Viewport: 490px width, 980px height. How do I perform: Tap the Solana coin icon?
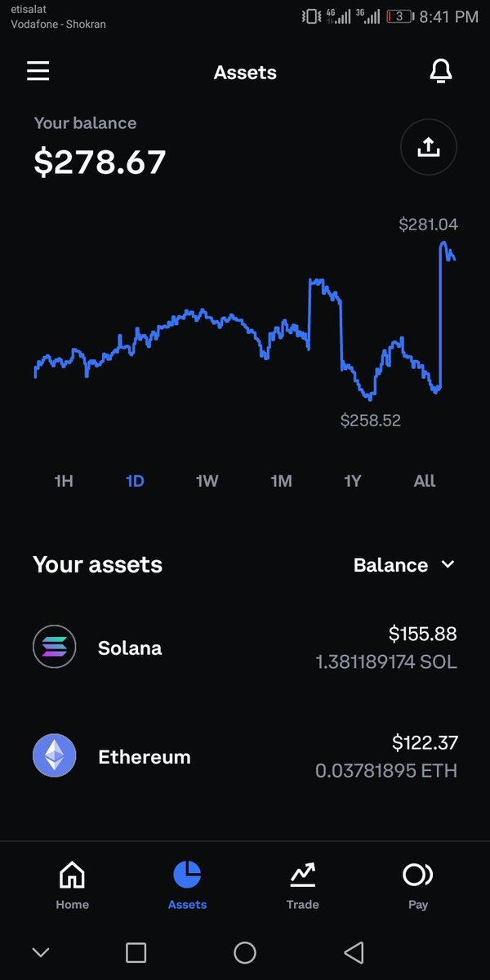[54, 648]
